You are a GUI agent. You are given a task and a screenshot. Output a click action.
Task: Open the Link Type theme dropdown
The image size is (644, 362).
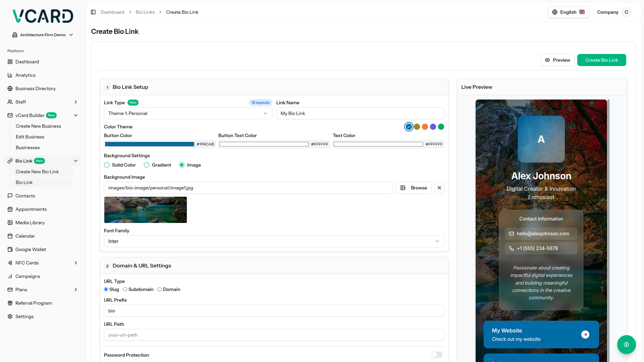pos(188,113)
